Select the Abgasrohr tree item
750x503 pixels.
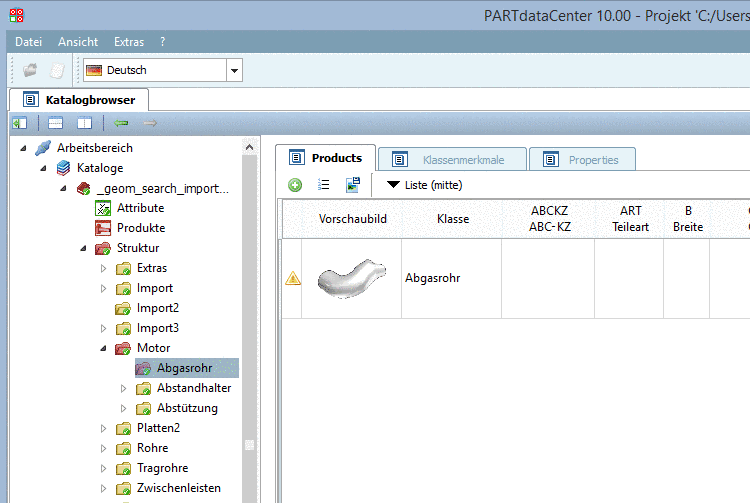[185, 368]
